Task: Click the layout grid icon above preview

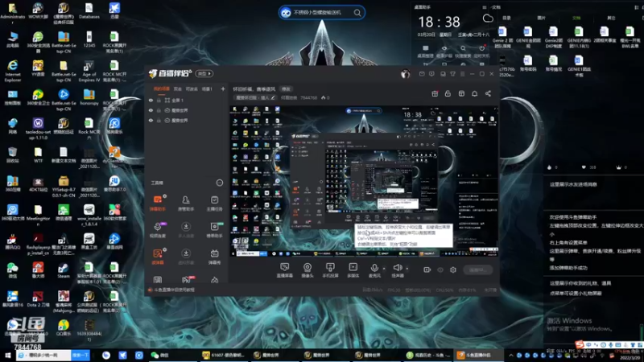Action: click(461, 93)
